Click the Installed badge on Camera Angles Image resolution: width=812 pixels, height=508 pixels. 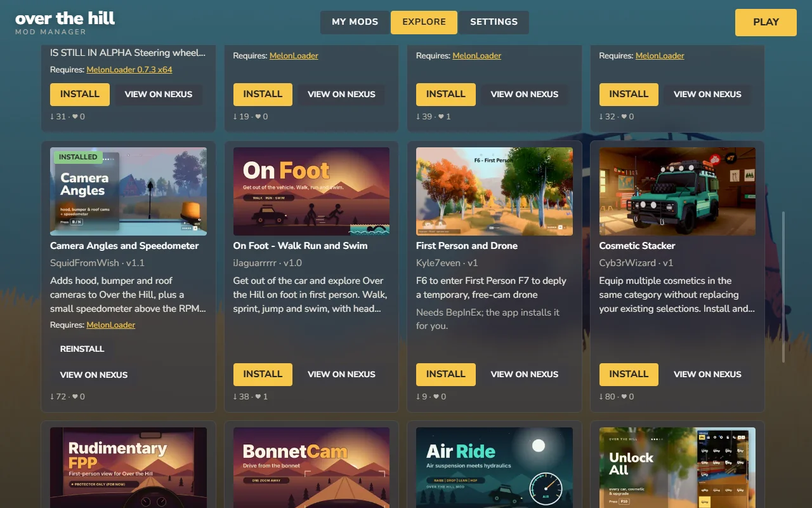[79, 157]
